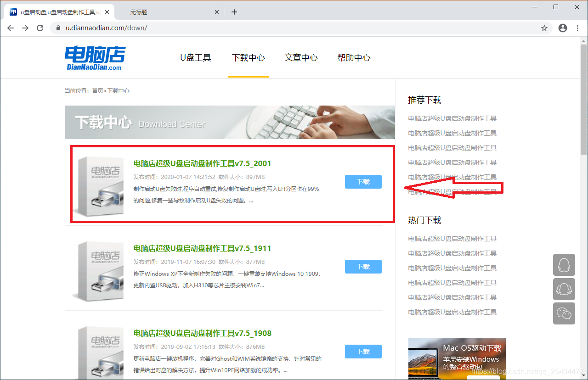The width and height of the screenshot is (588, 380).
Task: Click the page vertical scrollbar thumb
Action: click(583, 99)
